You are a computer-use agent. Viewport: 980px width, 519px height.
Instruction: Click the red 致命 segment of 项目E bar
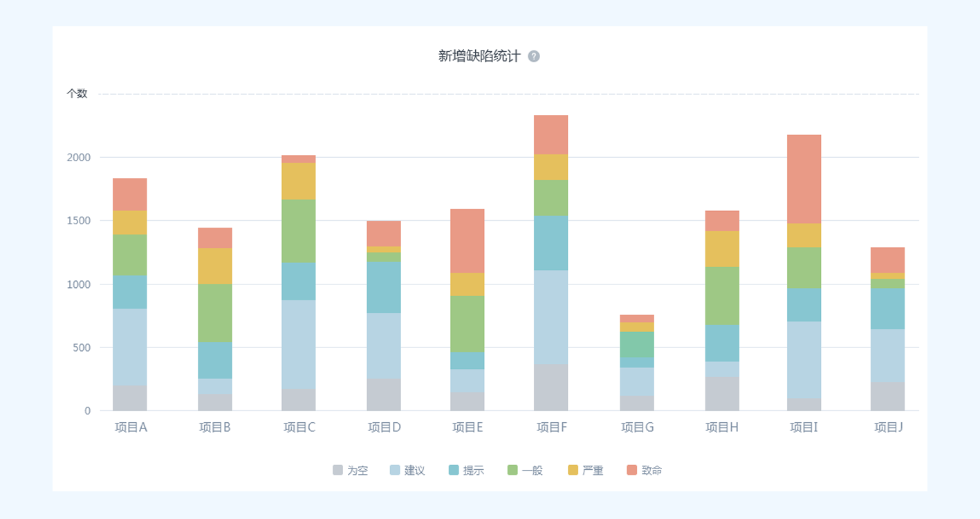[x=468, y=241]
